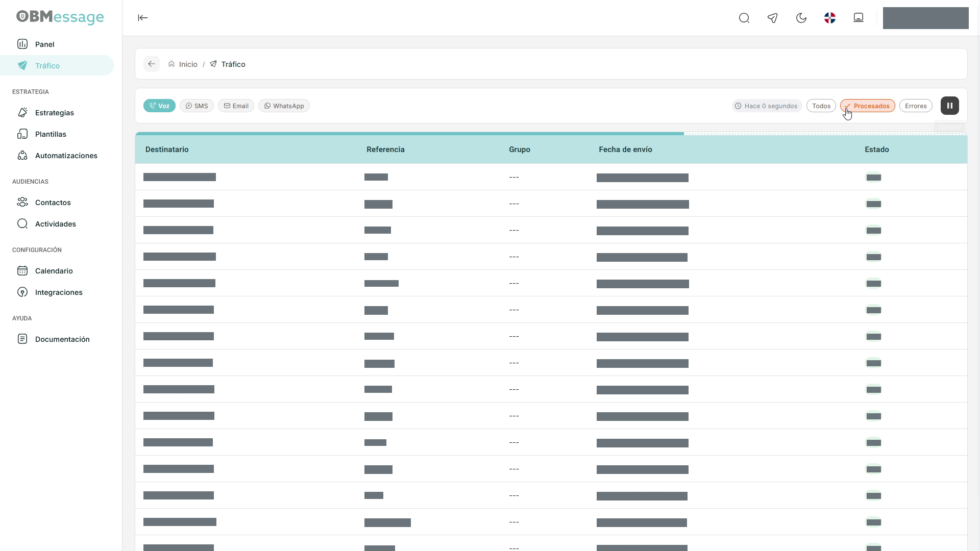Click the Grupo column header
The width and height of the screenshot is (980, 551).
tap(520, 149)
